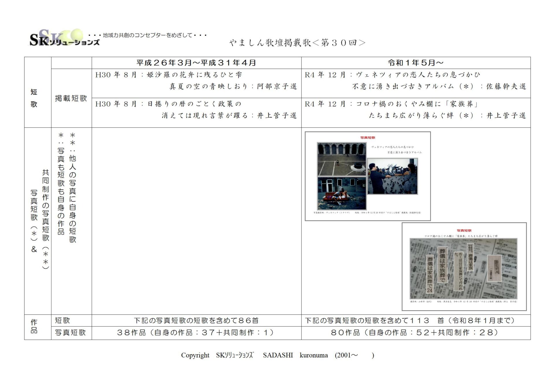Click the red bench couple photo

pyautogui.click(x=341, y=193)
